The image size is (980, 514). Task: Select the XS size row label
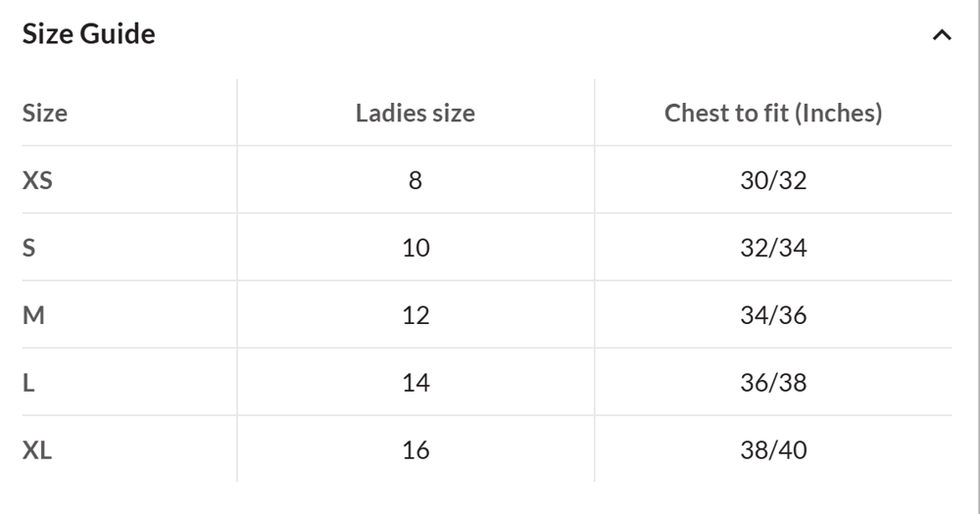37,180
